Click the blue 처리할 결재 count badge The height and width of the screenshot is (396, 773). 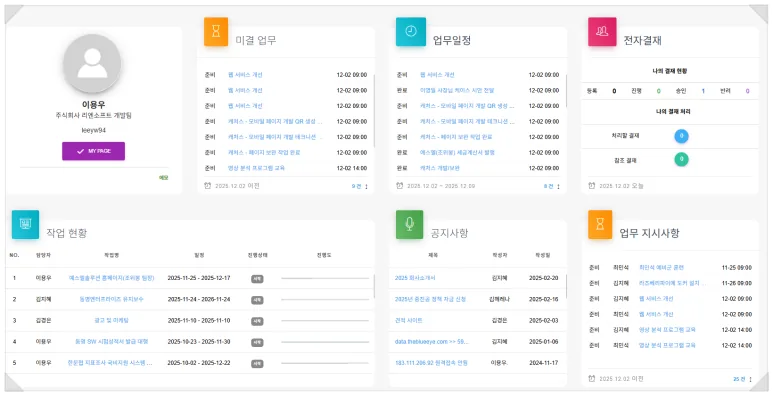(x=681, y=136)
